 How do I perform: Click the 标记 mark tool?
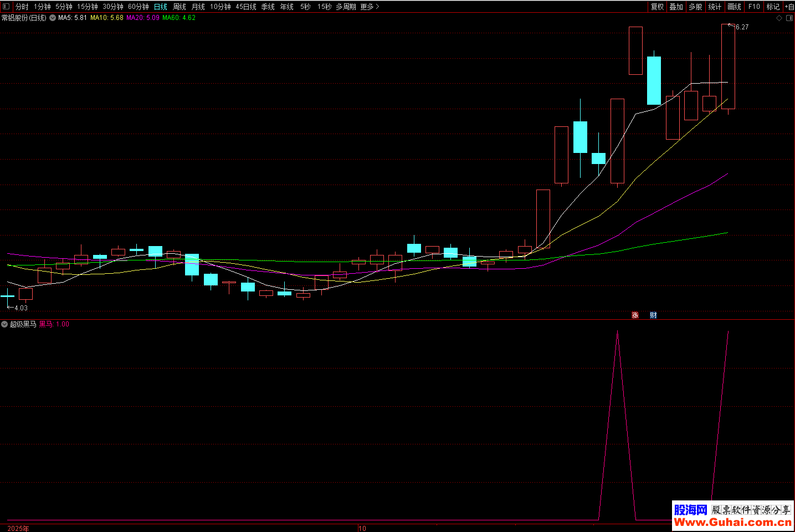pos(773,7)
